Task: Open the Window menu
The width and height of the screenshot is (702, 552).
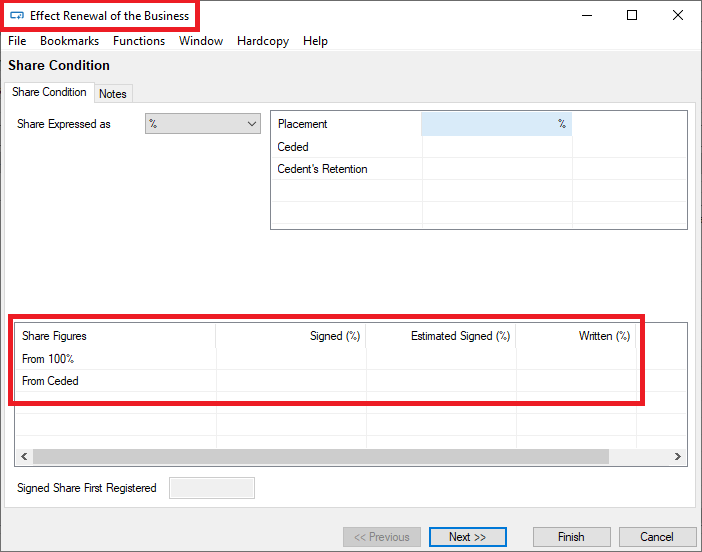Action: tap(201, 41)
